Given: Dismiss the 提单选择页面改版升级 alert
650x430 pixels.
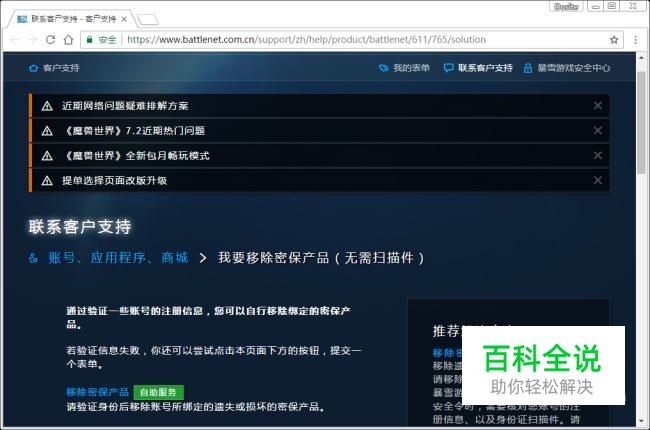Looking at the screenshot, I should (598, 180).
